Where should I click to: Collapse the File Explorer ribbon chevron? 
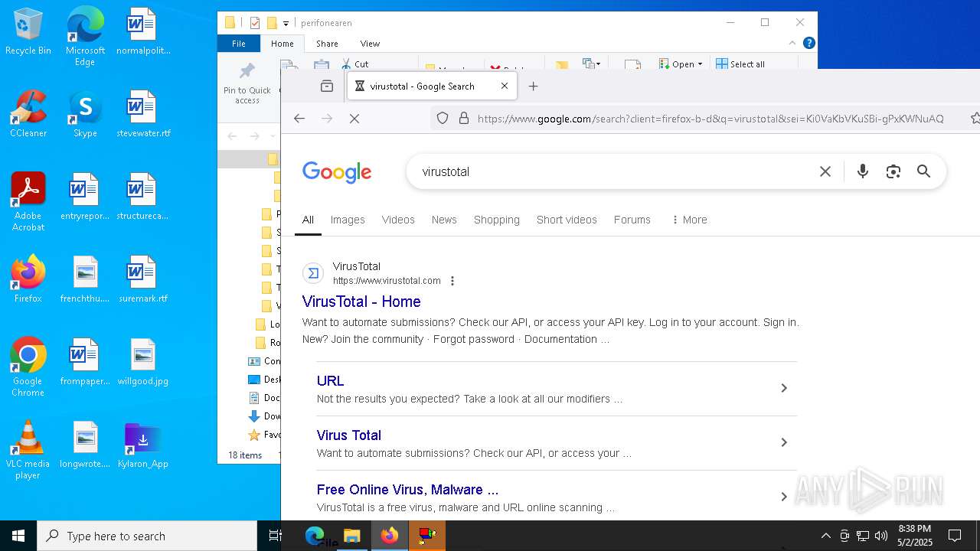(793, 44)
